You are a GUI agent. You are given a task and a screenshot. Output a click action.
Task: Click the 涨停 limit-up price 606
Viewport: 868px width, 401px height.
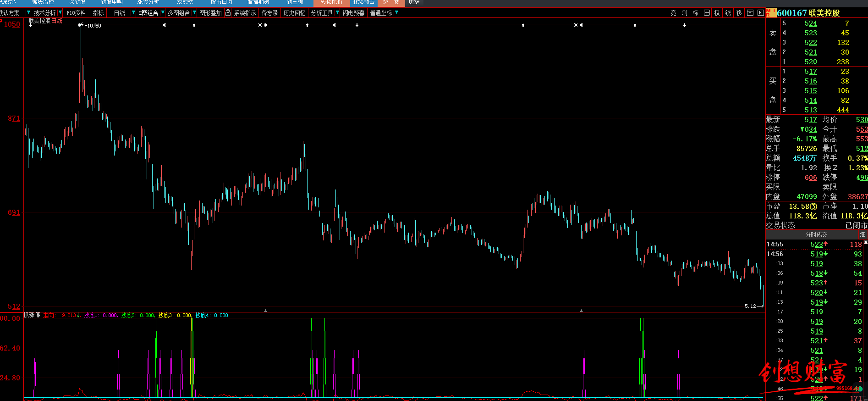[811, 178]
